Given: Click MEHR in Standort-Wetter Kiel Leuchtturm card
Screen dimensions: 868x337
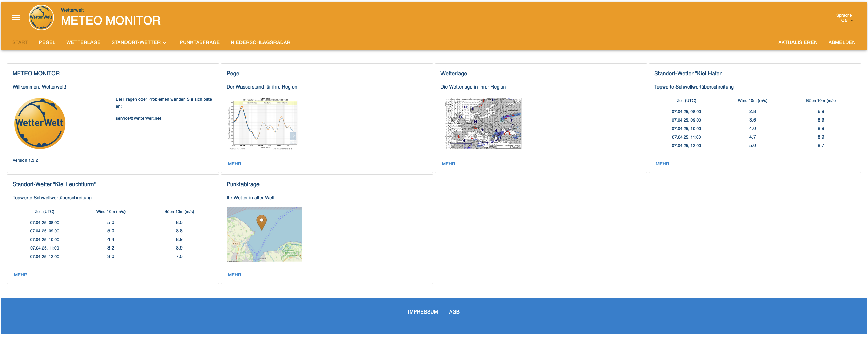Looking at the screenshot, I should pos(20,275).
